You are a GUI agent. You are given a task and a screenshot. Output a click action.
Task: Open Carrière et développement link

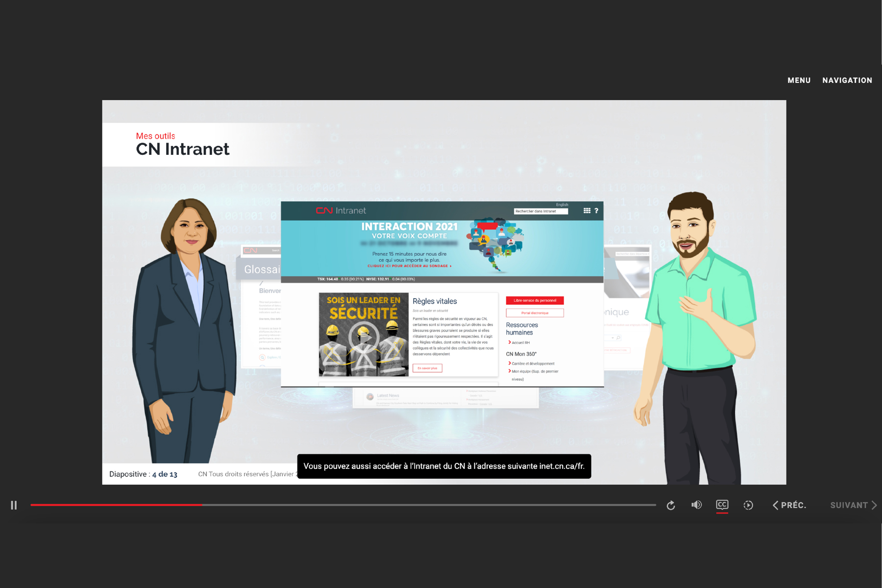[532, 364]
